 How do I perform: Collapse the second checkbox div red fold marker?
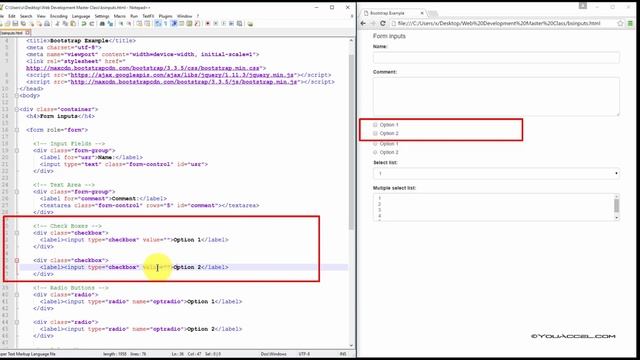[x=17, y=260]
